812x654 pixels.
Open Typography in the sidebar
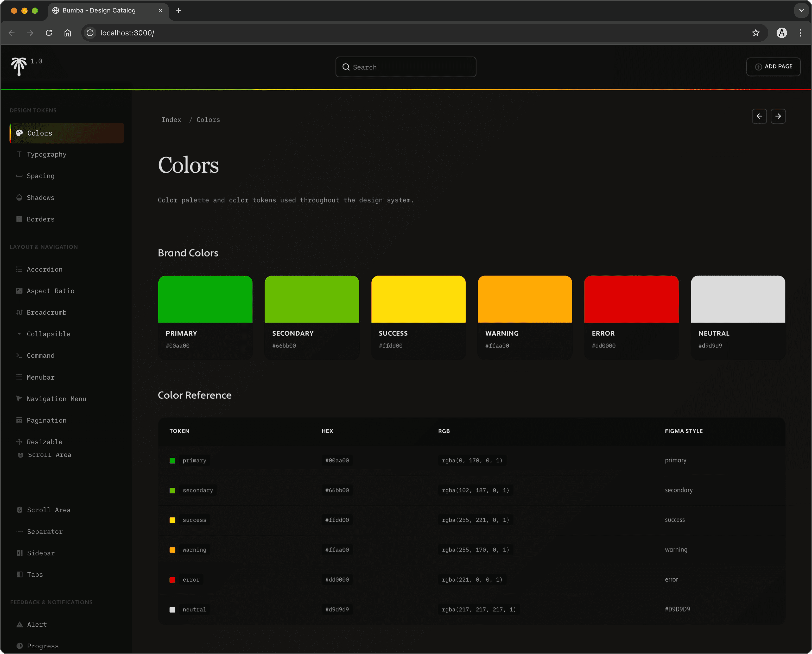click(46, 154)
